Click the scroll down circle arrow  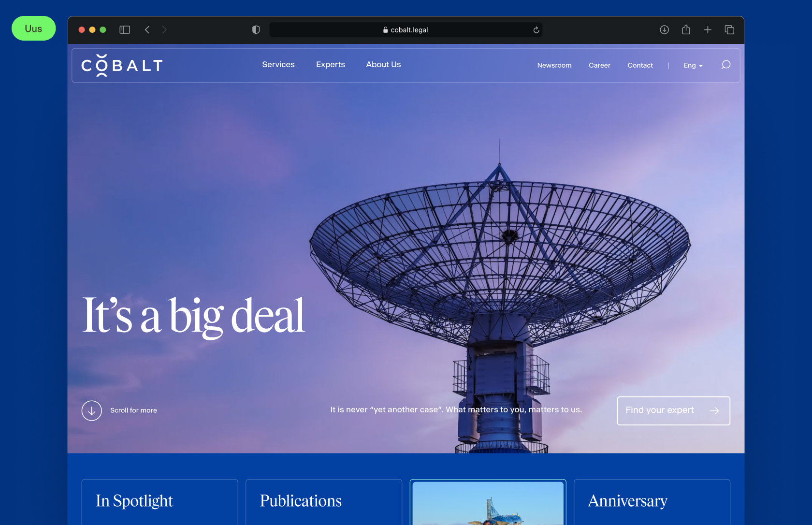pos(92,410)
